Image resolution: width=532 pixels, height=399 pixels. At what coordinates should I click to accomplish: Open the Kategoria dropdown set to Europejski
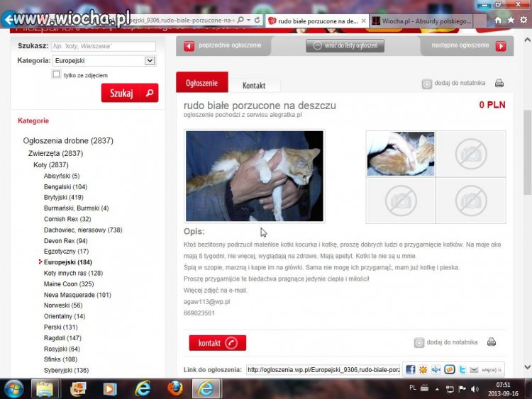(104, 61)
